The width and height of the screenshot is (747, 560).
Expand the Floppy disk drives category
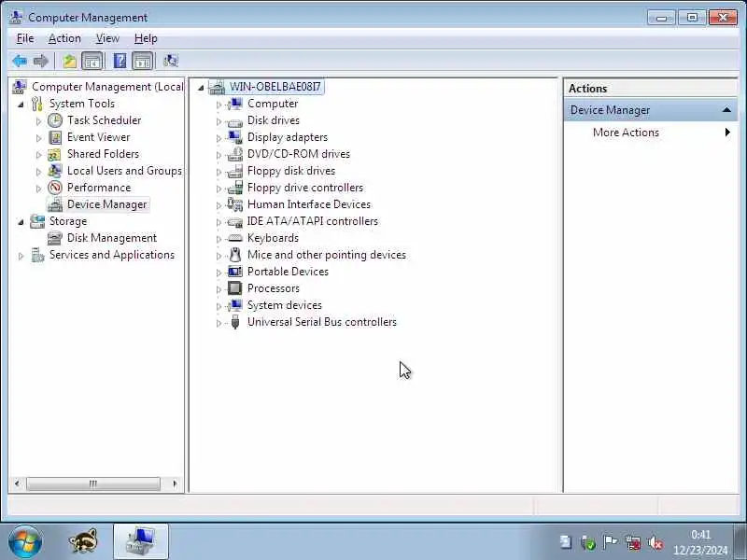[x=218, y=172]
